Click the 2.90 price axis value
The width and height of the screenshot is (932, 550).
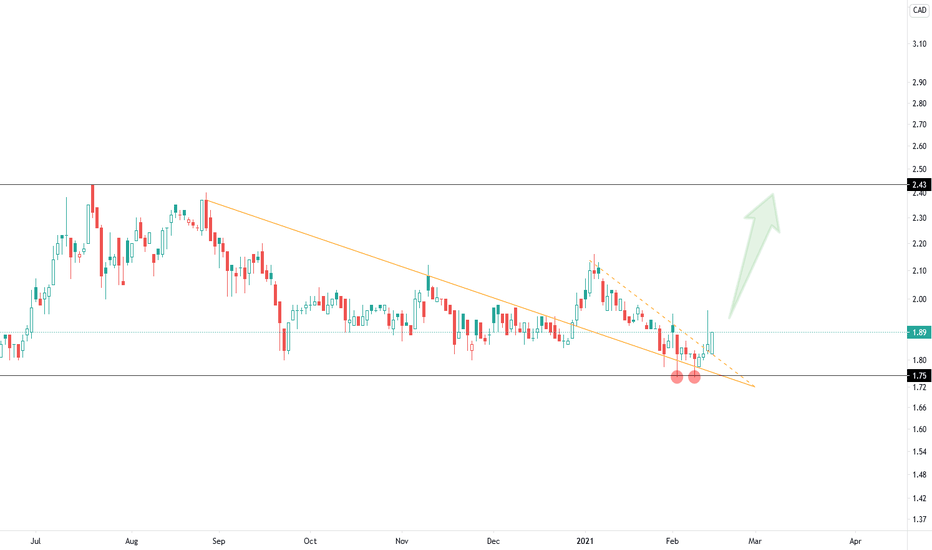pos(919,83)
